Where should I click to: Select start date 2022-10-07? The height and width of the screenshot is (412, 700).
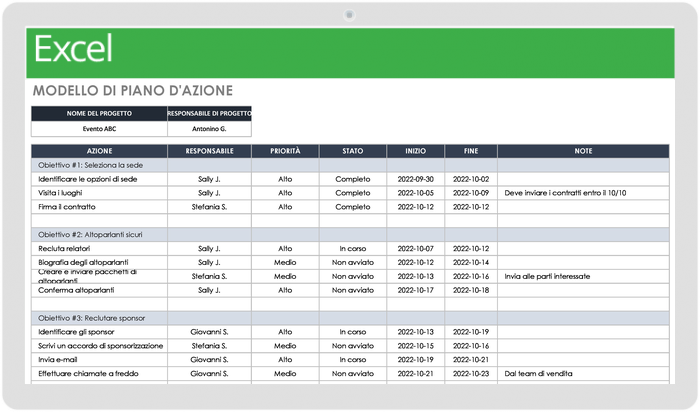click(416, 248)
